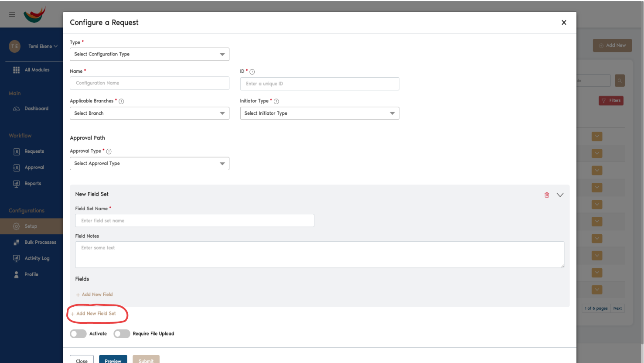Open the Select Initiator Type dropdown
The image size is (644, 363).
320,113
